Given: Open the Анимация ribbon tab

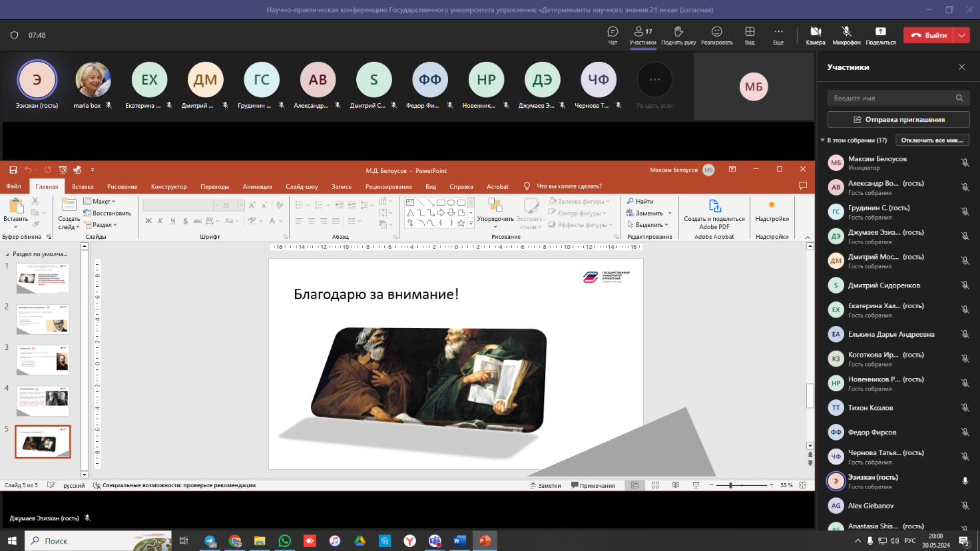Looking at the screenshot, I should coord(257,186).
